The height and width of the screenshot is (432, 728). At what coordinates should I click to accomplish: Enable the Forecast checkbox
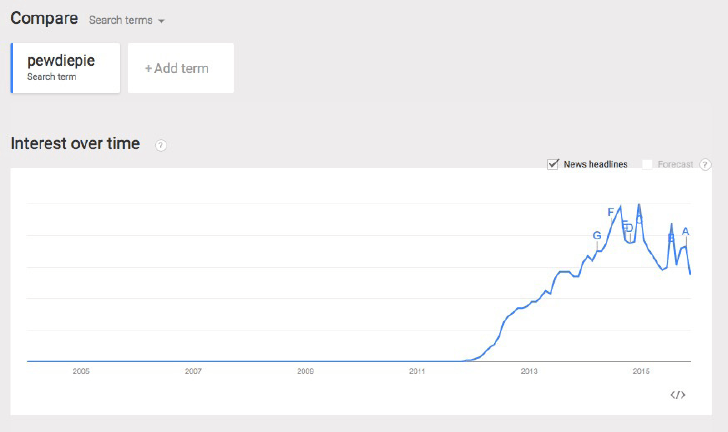647,164
